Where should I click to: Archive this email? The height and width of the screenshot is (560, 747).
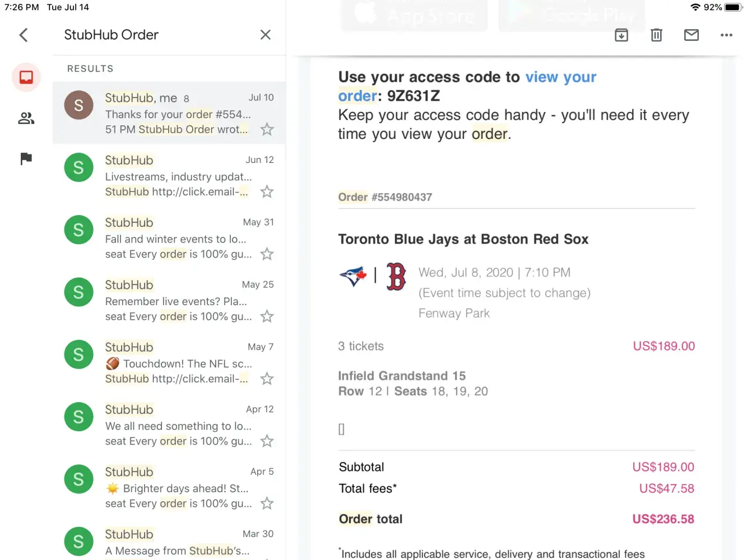(x=621, y=35)
